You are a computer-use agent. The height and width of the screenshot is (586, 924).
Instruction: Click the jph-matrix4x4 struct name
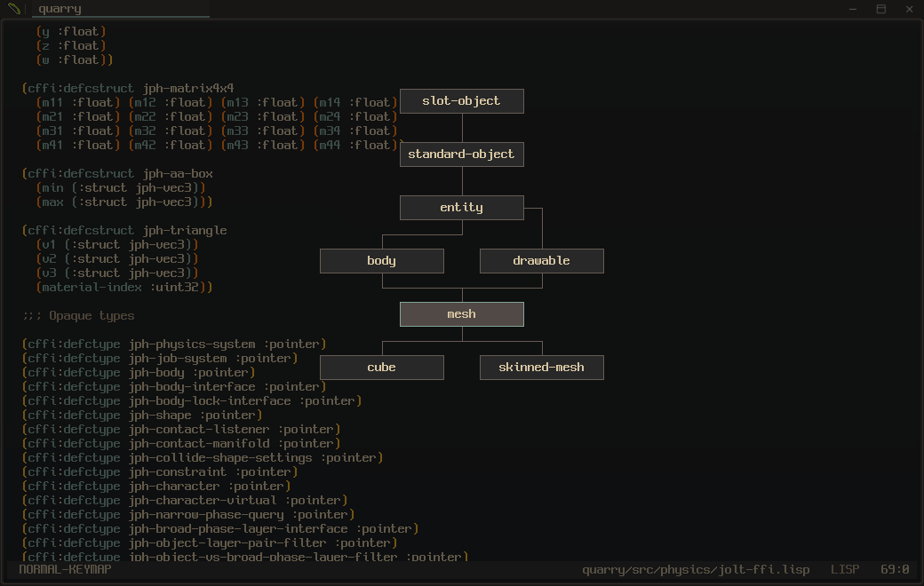pos(188,88)
